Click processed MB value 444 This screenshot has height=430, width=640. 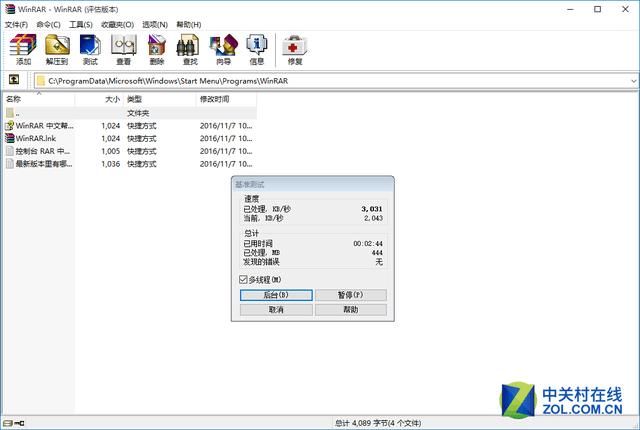coord(377,253)
